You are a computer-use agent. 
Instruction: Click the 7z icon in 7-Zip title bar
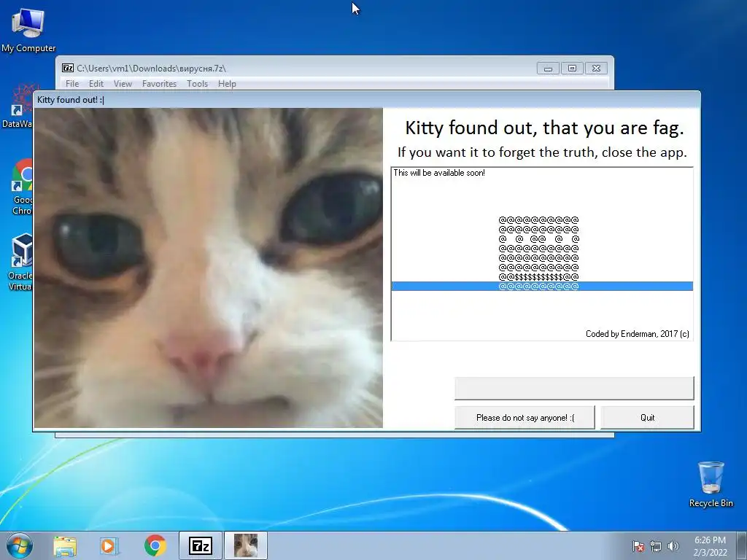[x=68, y=68]
